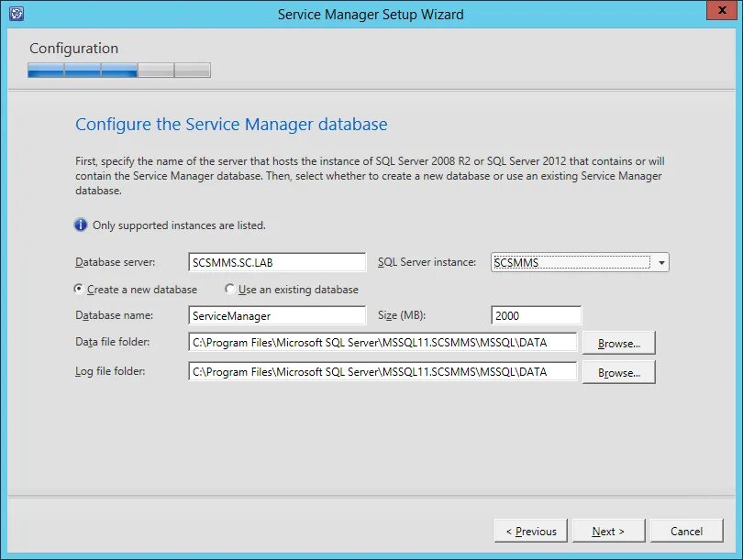Click the Log file folder path field
Viewport: 743px width, 560px height.
point(383,372)
